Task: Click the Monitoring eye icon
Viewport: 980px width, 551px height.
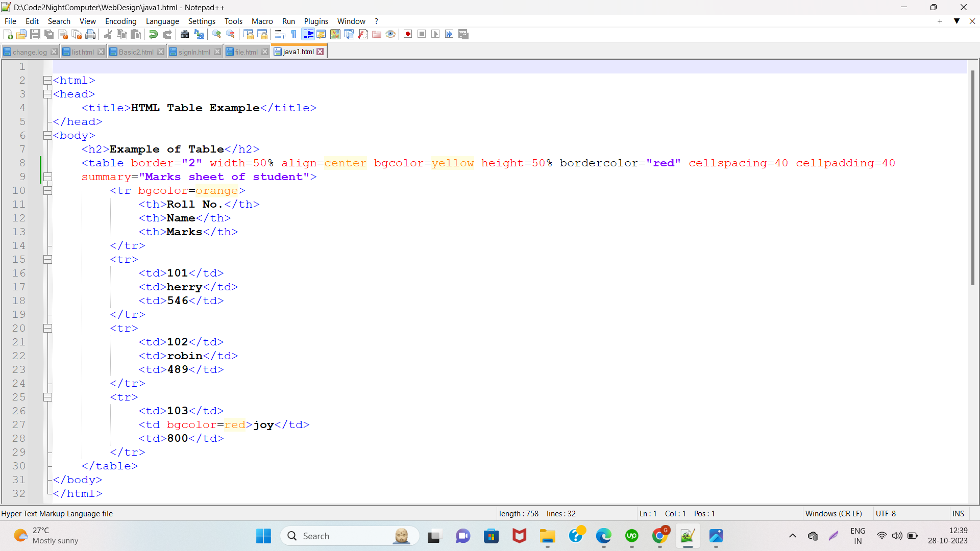Action: click(x=390, y=34)
